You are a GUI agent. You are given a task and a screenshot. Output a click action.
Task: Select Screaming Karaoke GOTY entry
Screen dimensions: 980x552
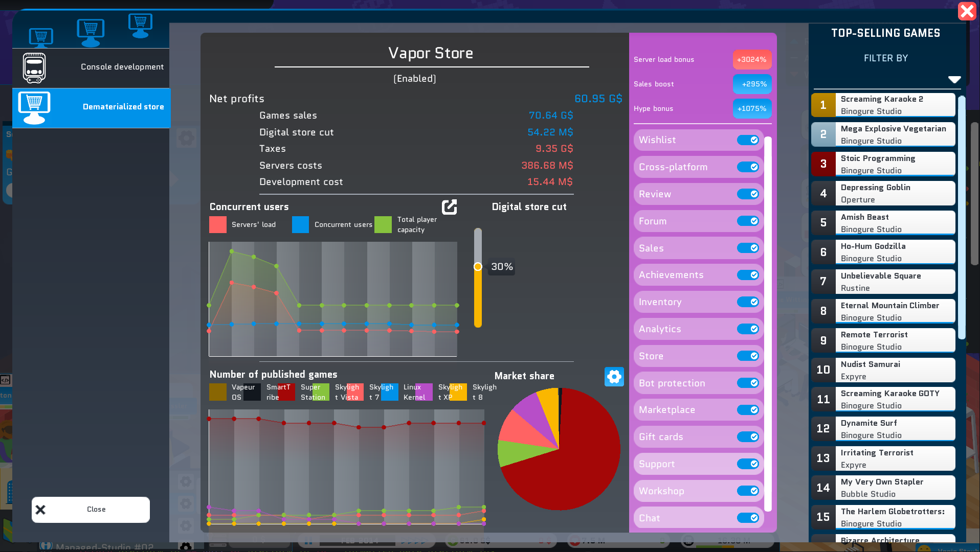click(883, 400)
